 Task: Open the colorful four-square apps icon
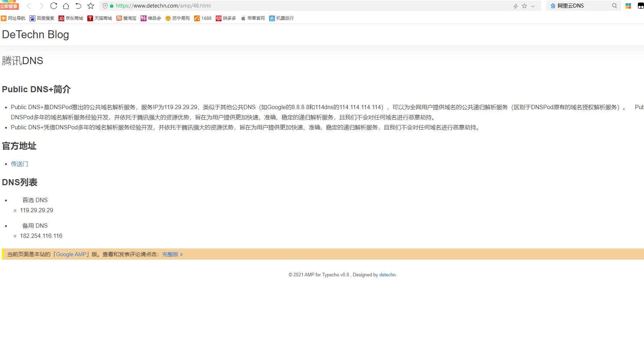click(628, 6)
